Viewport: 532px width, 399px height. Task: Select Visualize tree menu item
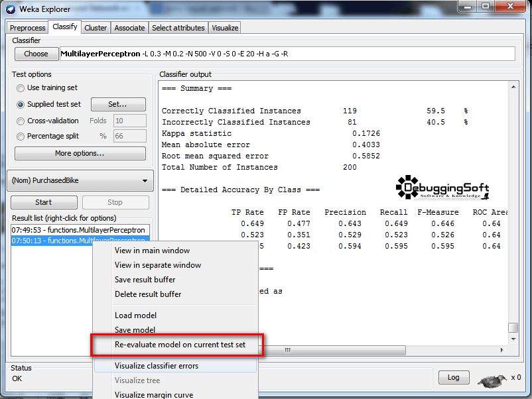176,380
